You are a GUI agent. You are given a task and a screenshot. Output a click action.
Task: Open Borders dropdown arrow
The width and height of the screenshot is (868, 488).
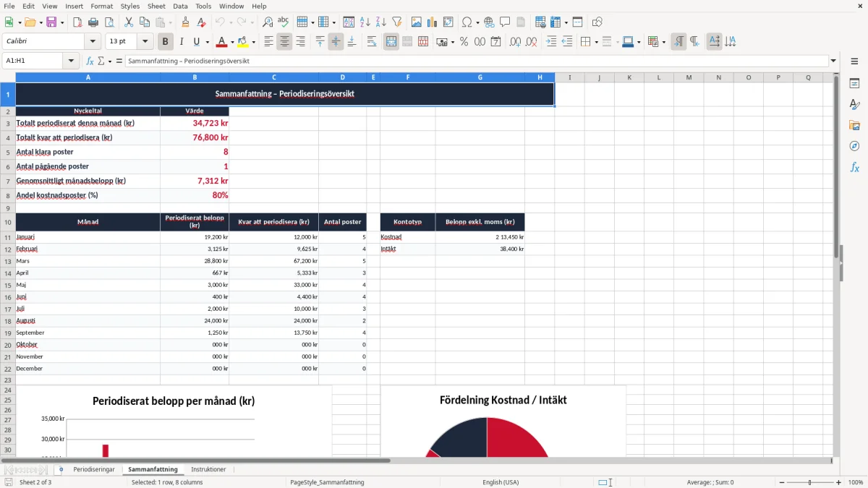tap(596, 42)
